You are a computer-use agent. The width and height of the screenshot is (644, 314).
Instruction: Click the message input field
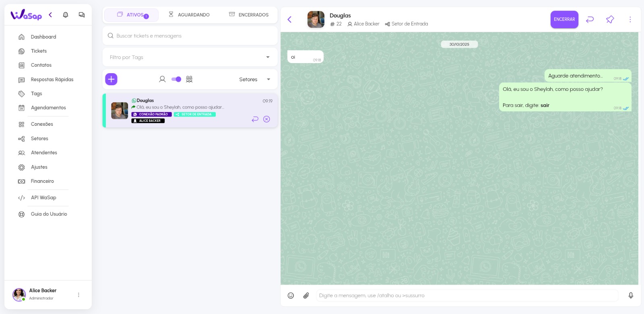coord(467,296)
